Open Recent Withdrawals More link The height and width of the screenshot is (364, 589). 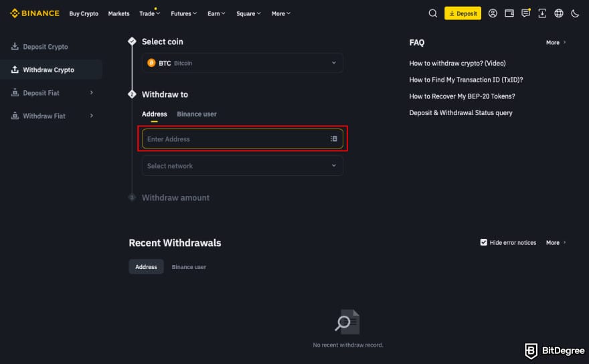point(556,243)
